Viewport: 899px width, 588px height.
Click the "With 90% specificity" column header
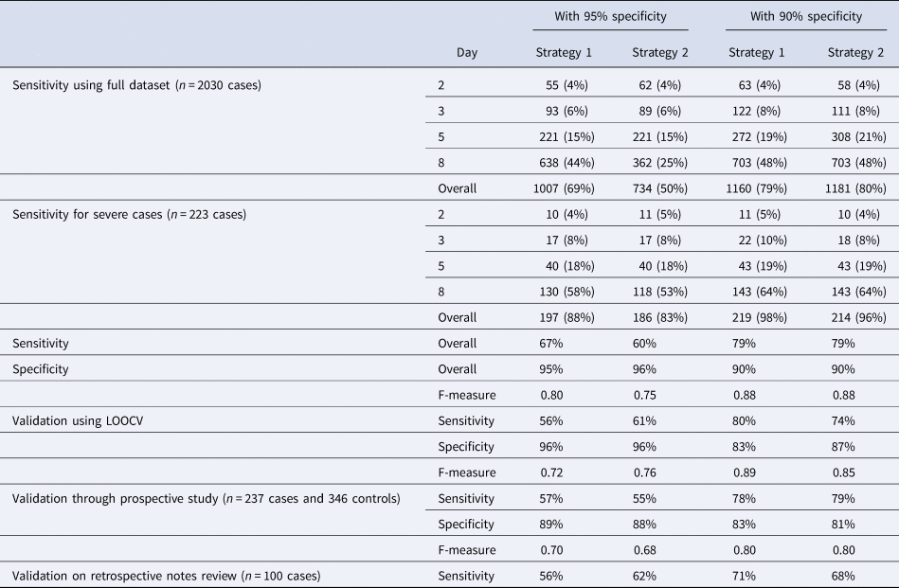click(x=806, y=16)
